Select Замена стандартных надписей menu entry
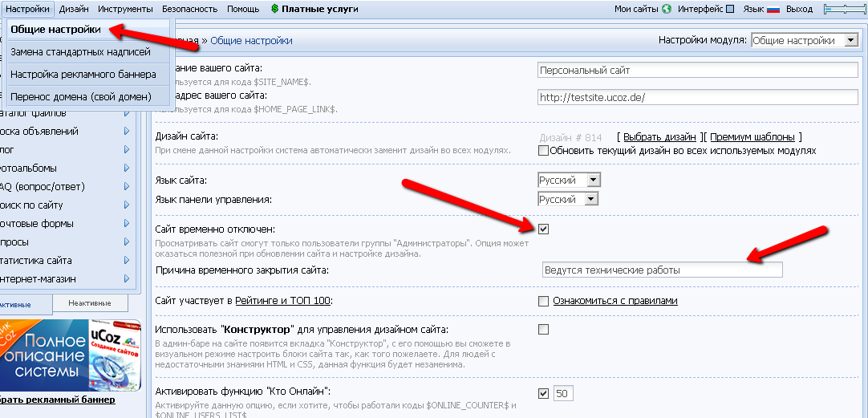This screenshot has height=418, width=868. tap(80, 52)
